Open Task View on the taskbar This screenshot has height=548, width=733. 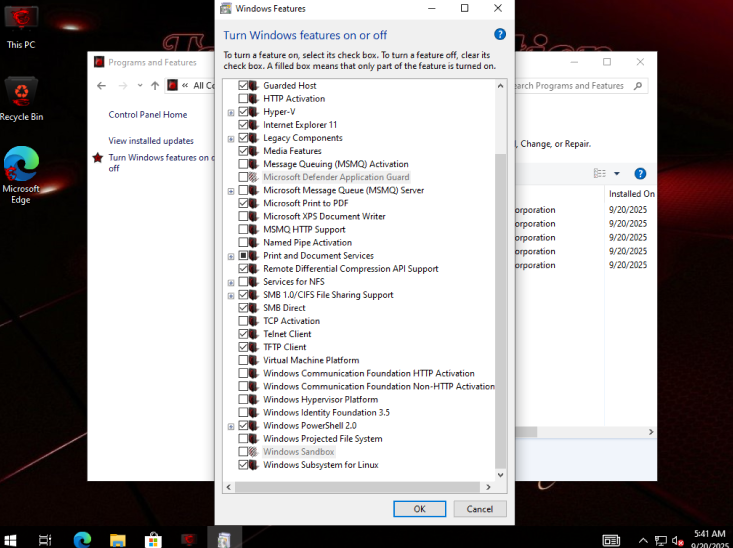45,540
